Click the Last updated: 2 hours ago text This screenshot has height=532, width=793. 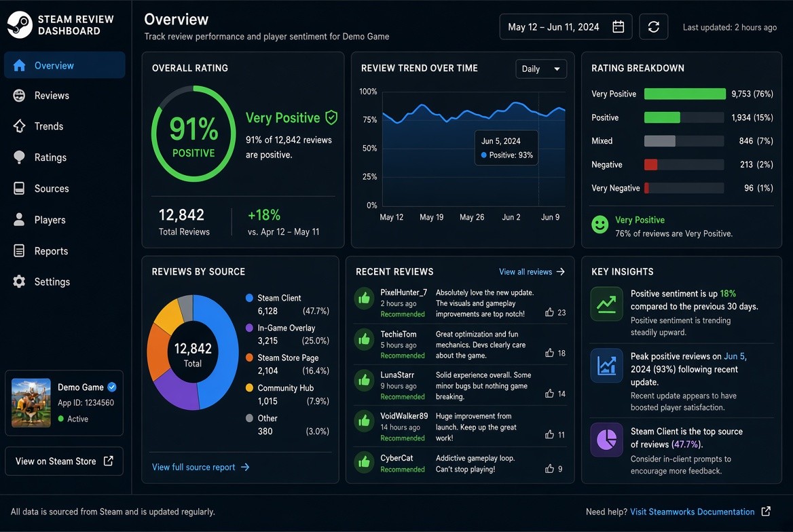[x=730, y=27]
